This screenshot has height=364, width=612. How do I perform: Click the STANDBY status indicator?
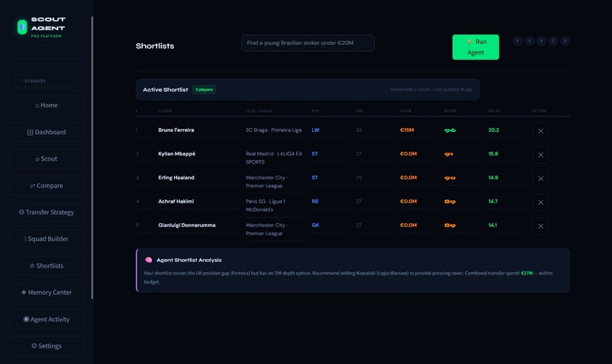46,81
